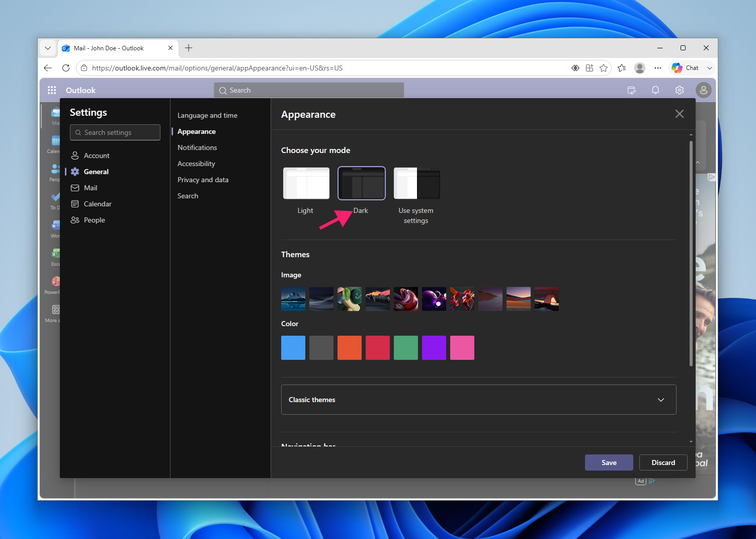Open Copilot Chat button
The width and height of the screenshot is (756, 539).
686,68
